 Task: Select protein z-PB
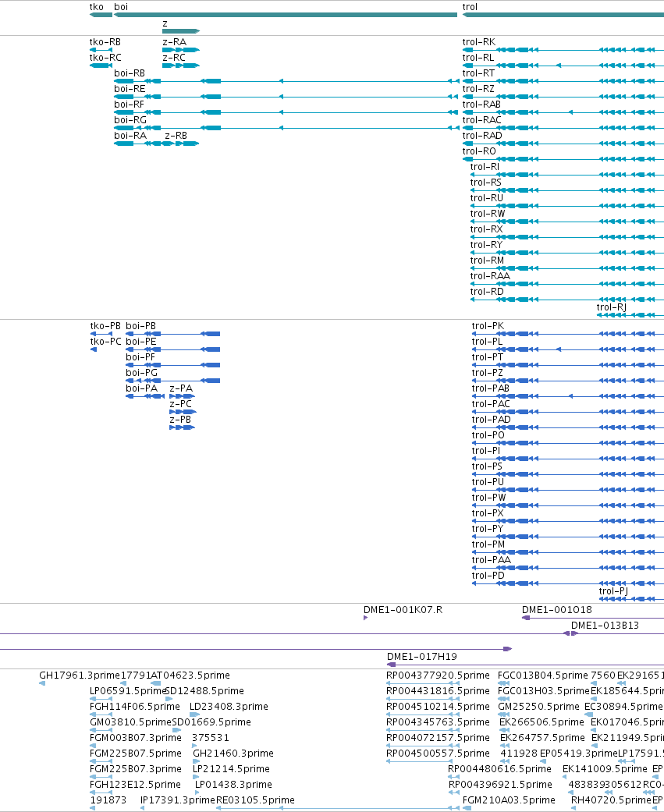click(180, 419)
